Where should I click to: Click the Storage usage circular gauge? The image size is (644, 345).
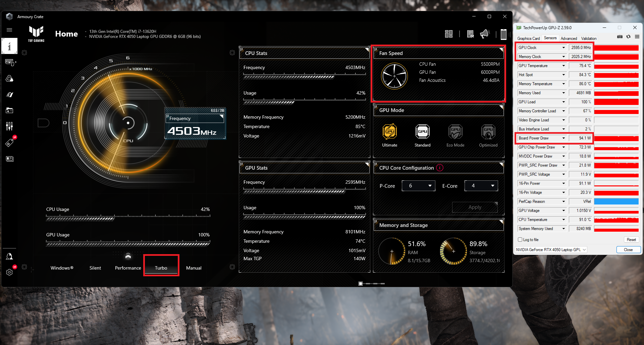(x=453, y=251)
